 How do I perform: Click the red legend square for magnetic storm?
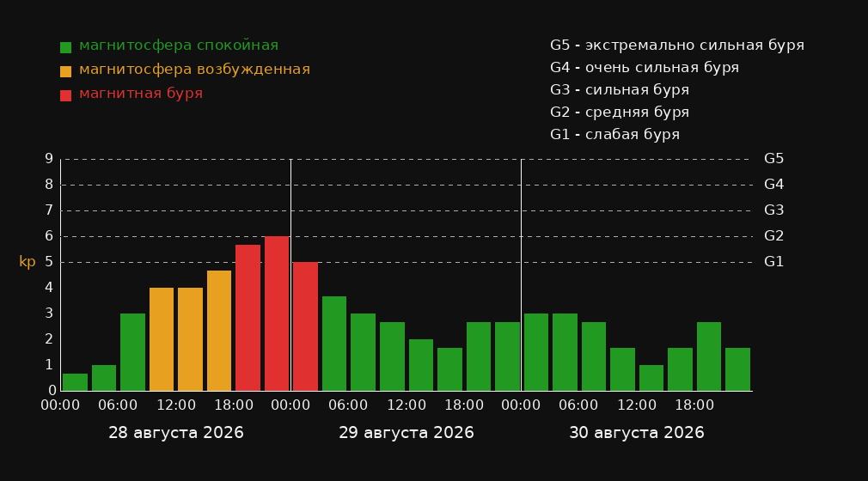[65, 95]
